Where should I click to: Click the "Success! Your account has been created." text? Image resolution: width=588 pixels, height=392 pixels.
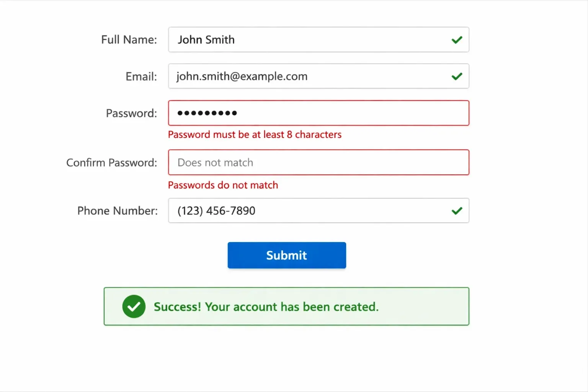tap(266, 307)
